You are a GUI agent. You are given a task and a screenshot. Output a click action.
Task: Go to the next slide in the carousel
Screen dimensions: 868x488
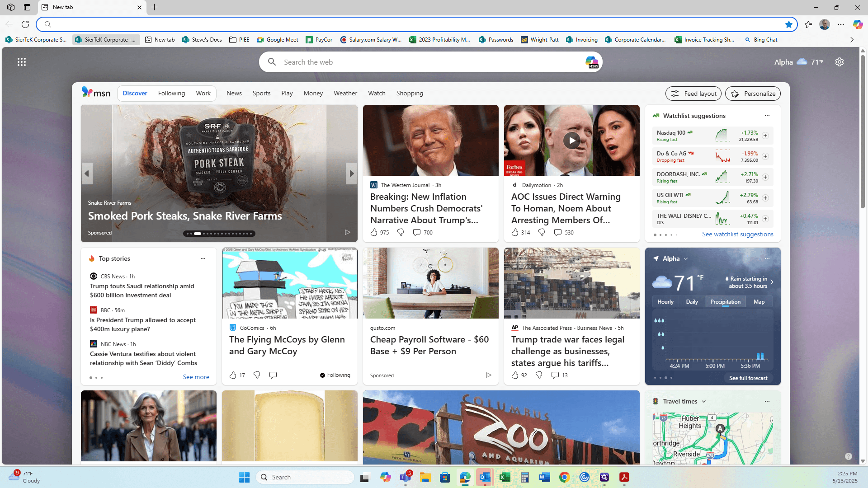[x=351, y=174]
